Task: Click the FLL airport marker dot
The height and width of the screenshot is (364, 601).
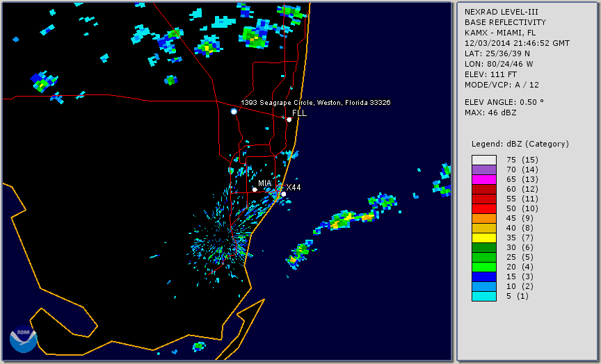Action: pyautogui.click(x=289, y=119)
